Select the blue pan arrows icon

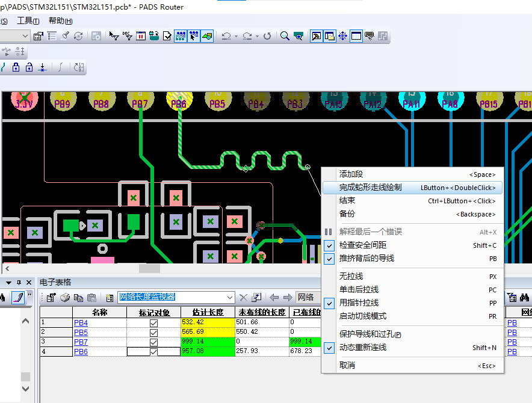coord(342,35)
